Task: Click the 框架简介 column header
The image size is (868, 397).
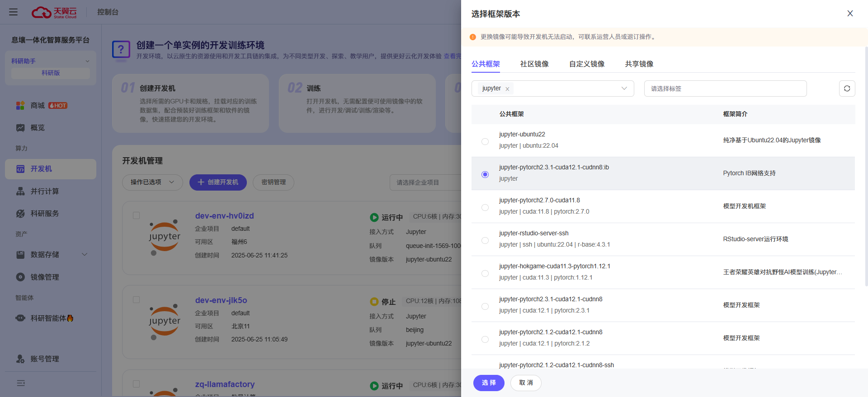Action: tap(735, 114)
